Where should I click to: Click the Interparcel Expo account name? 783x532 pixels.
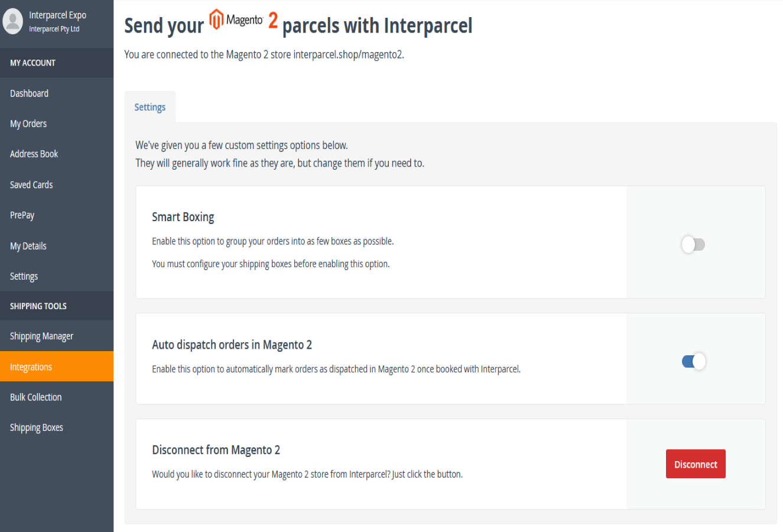click(x=57, y=15)
